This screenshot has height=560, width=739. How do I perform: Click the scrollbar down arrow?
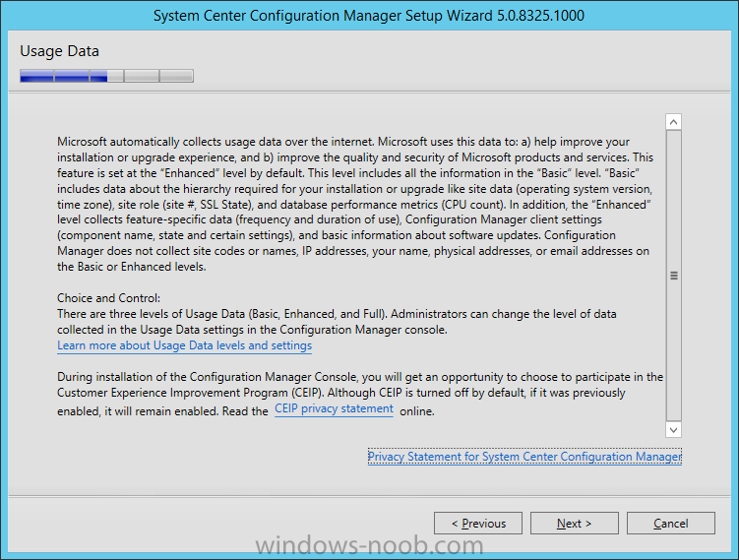click(x=673, y=430)
